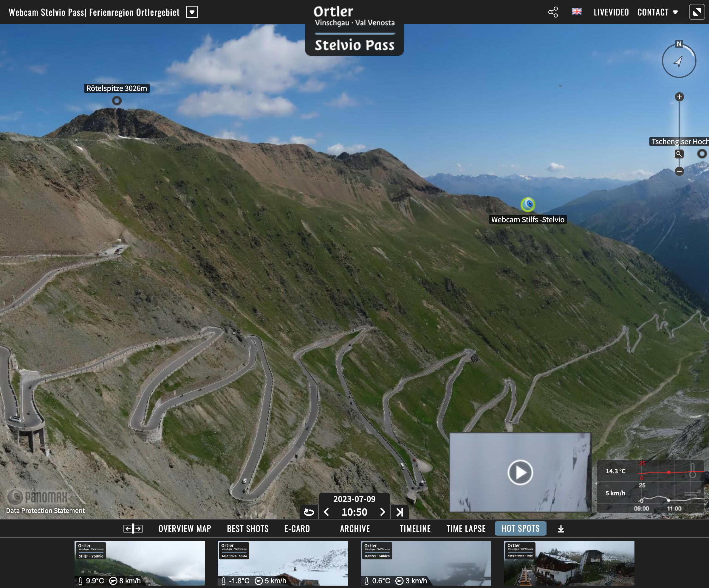Click the share icon in header

[553, 12]
